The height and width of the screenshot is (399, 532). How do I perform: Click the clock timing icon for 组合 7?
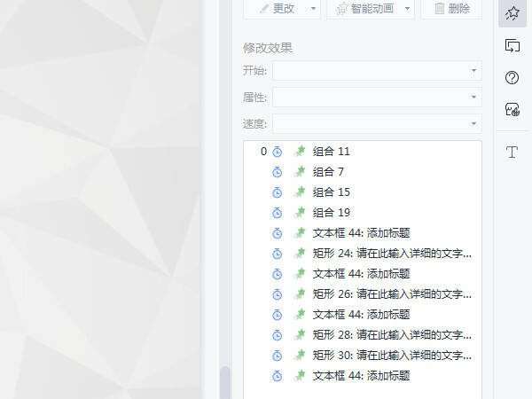click(x=278, y=172)
